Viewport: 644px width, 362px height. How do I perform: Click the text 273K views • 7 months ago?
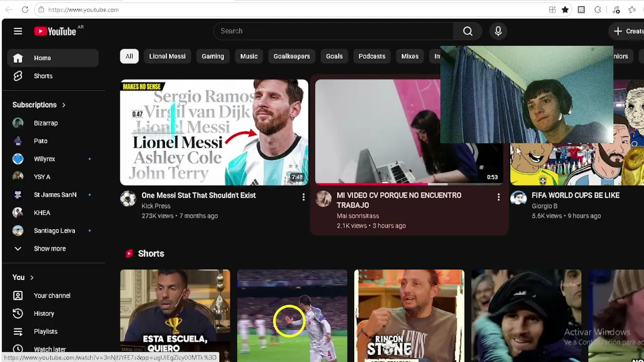pos(180,216)
